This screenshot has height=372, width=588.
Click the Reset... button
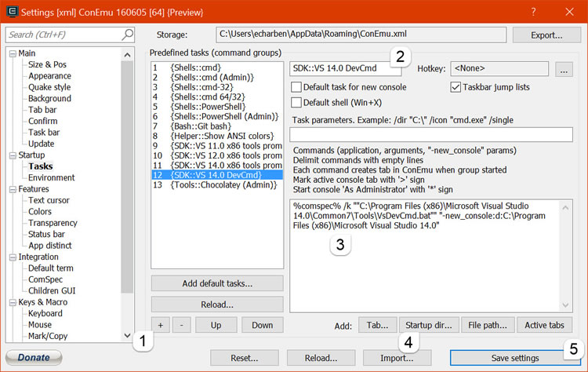[245, 358]
